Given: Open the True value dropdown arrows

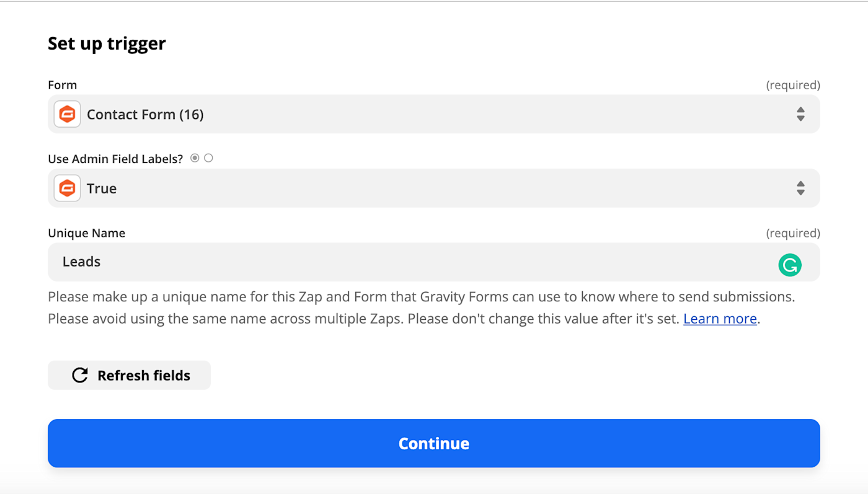Looking at the screenshot, I should tap(800, 188).
